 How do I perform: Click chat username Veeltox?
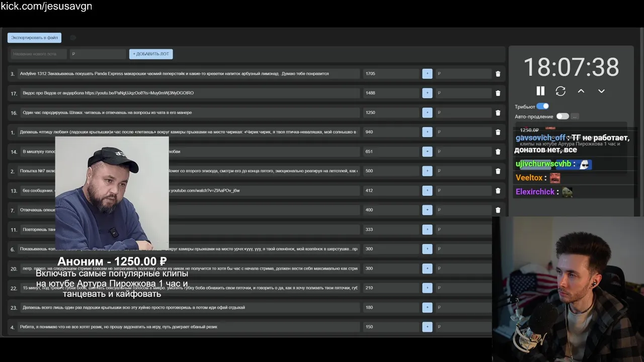tap(529, 178)
